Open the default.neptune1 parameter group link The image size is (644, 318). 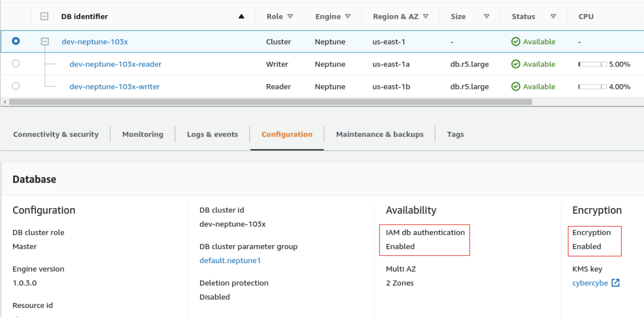coord(230,260)
